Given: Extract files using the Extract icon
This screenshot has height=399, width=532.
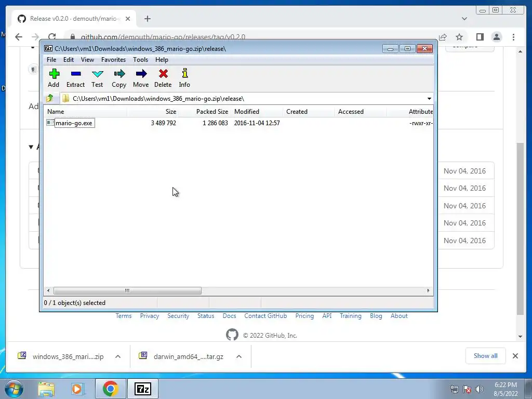Looking at the screenshot, I should (75, 78).
